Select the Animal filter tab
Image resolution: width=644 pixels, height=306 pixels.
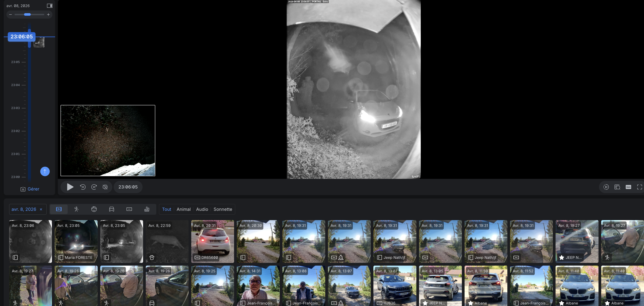tap(183, 209)
